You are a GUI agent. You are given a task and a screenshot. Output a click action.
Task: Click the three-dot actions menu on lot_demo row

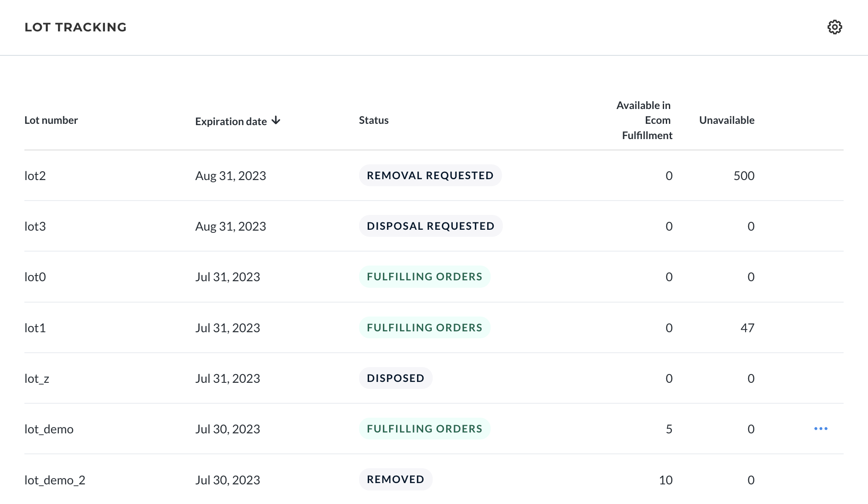821,429
